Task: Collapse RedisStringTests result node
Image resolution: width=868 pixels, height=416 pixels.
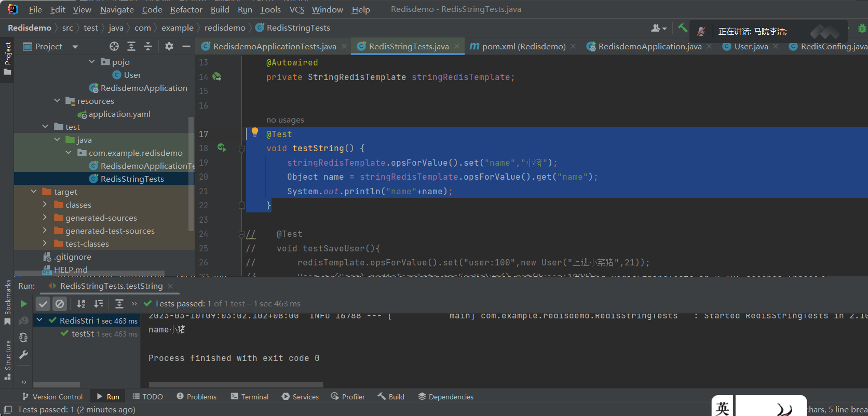Action: [39, 320]
